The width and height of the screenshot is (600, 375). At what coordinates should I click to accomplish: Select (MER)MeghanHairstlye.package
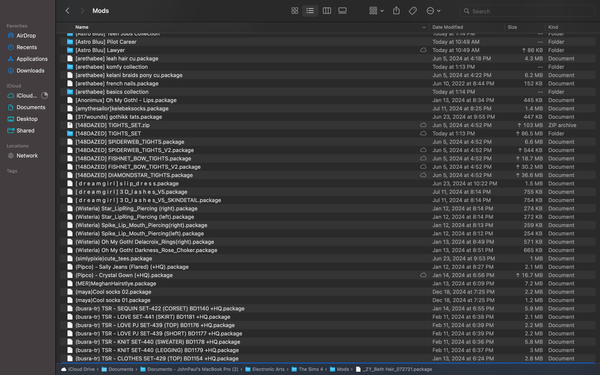point(329,284)
